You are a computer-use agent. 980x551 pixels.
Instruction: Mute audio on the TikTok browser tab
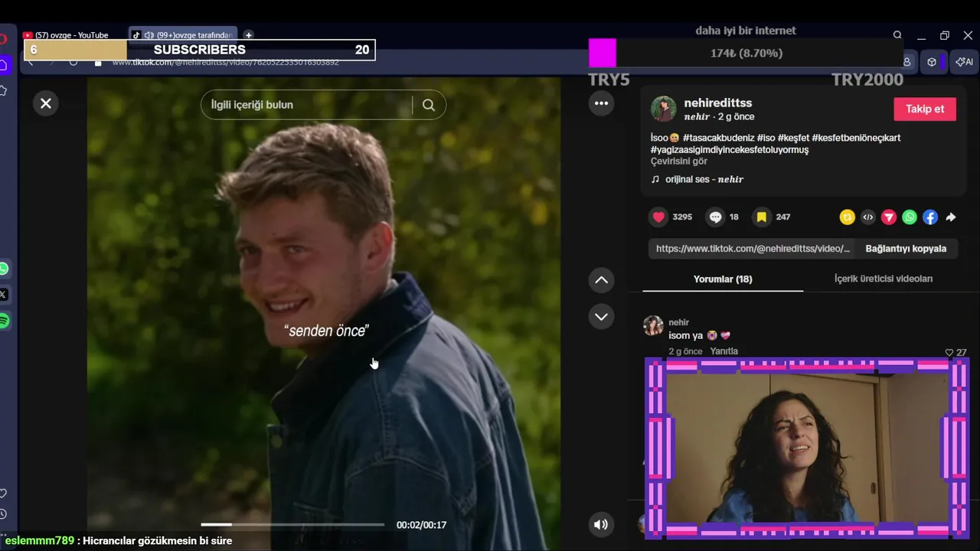pos(149,35)
